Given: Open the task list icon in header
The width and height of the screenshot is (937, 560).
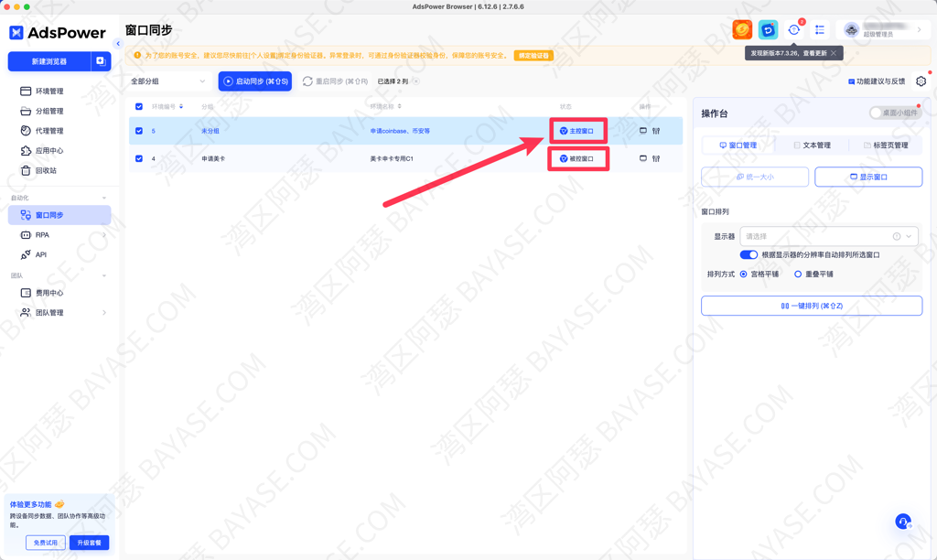Looking at the screenshot, I should [x=820, y=30].
